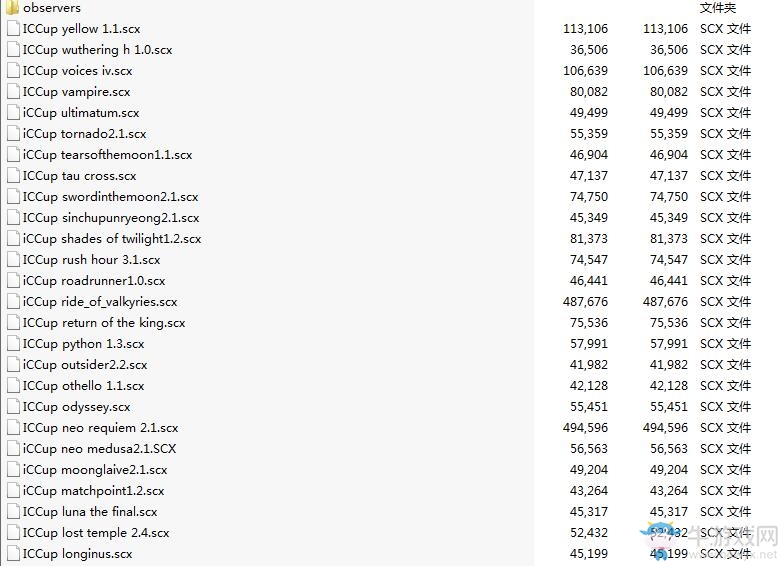Select file icon for ICCup yellow 1.1.scx
The height and width of the screenshot is (566, 783).
[x=13, y=28]
